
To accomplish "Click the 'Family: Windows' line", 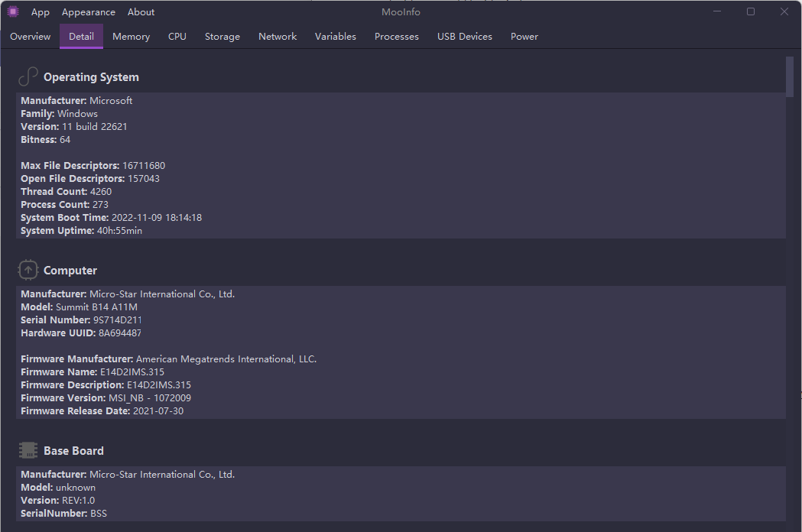I will 59,114.
